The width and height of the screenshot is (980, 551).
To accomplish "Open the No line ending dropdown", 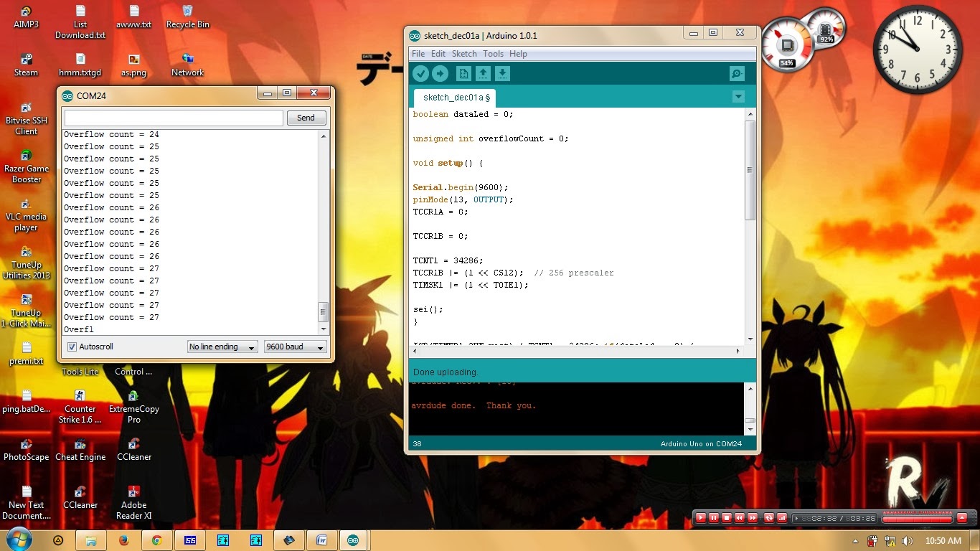I will coord(222,347).
